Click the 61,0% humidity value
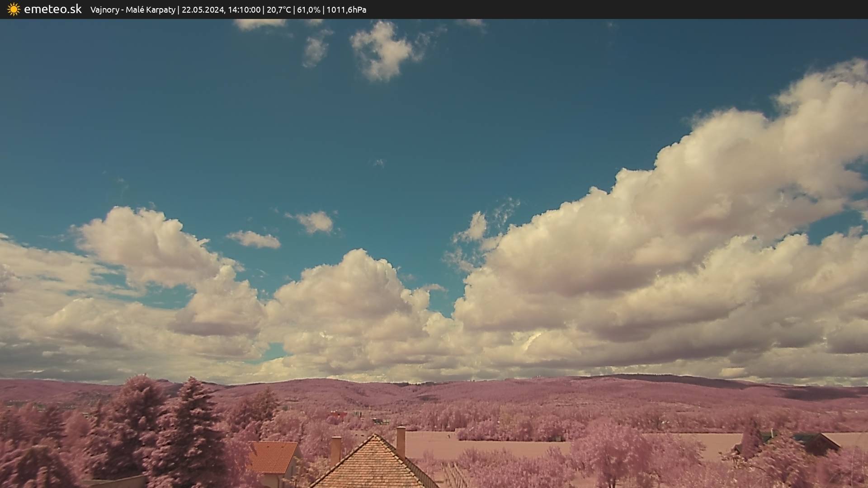 tap(308, 10)
